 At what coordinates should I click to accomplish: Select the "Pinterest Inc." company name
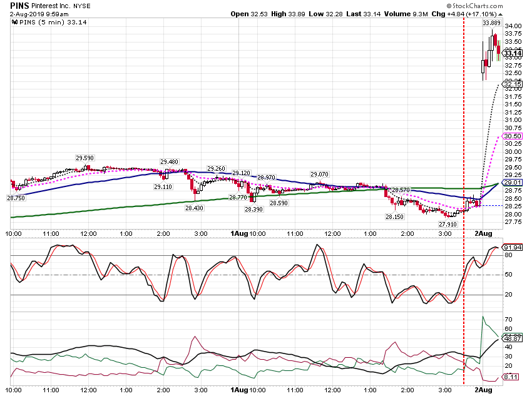(51, 6)
